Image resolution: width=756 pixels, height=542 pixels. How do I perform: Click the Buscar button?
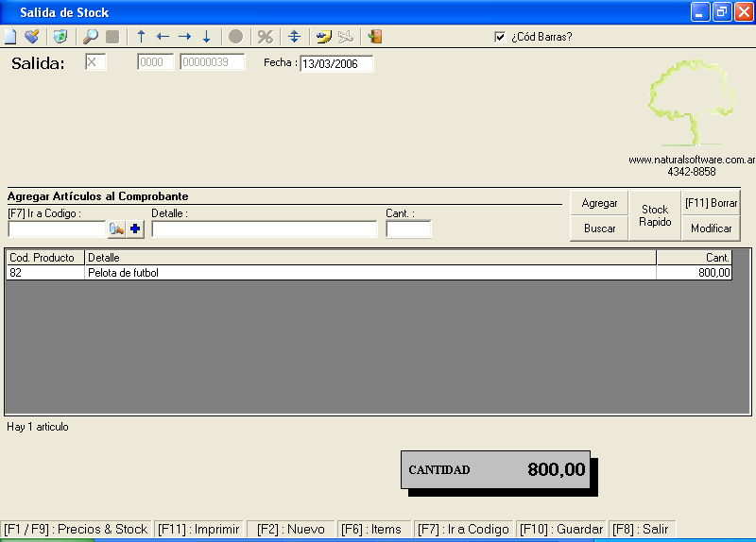pyautogui.click(x=599, y=229)
